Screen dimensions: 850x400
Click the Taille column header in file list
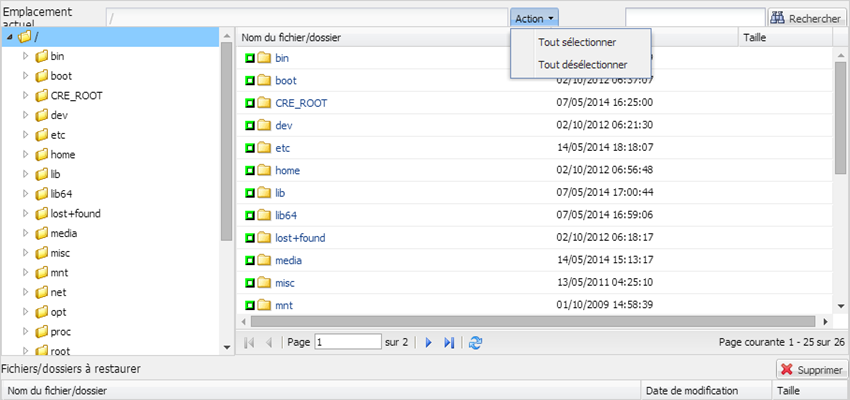click(785, 38)
